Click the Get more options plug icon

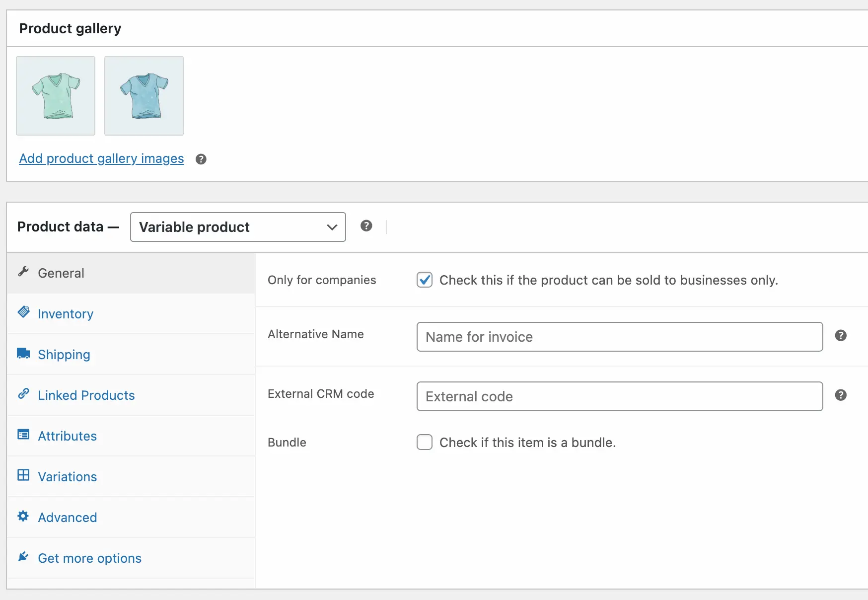(x=23, y=557)
